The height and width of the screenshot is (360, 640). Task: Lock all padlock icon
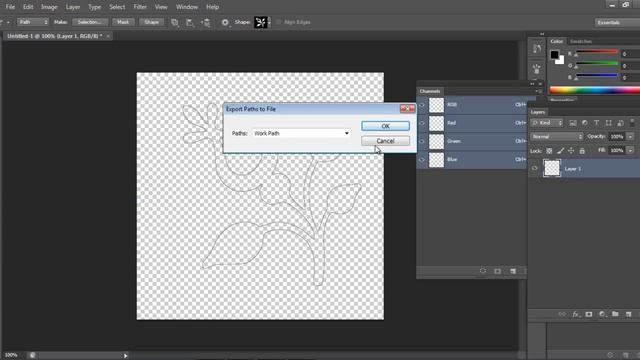click(582, 151)
